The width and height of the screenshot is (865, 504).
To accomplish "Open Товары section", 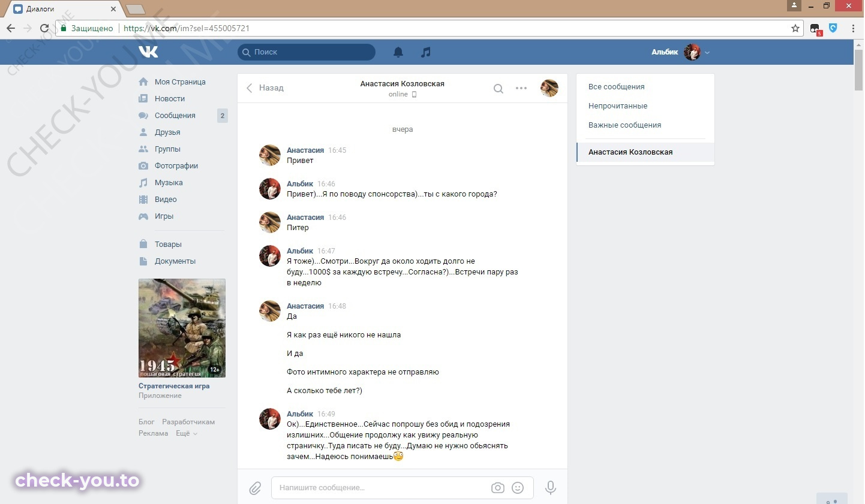I will coord(168,245).
